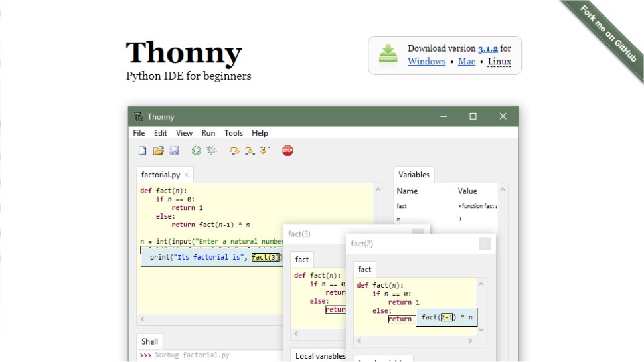This screenshot has width=644, height=362.
Task: Select the fact tab in fact(2) window
Action: pos(364,269)
